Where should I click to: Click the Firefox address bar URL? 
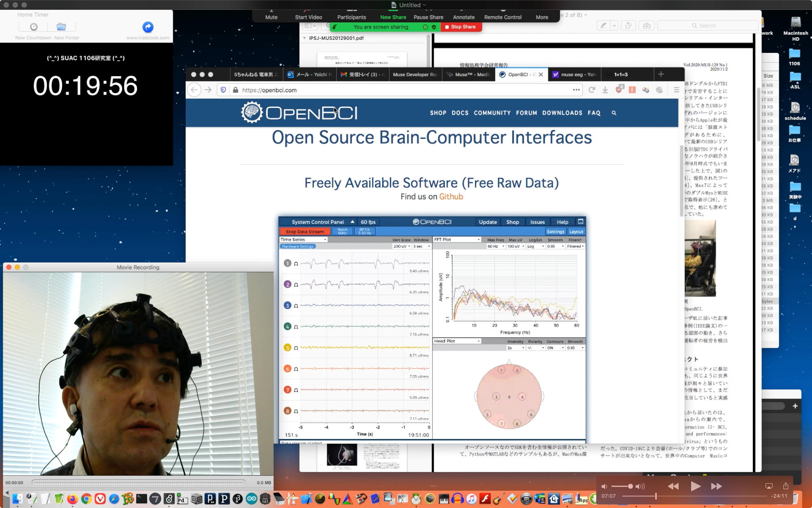tap(269, 90)
